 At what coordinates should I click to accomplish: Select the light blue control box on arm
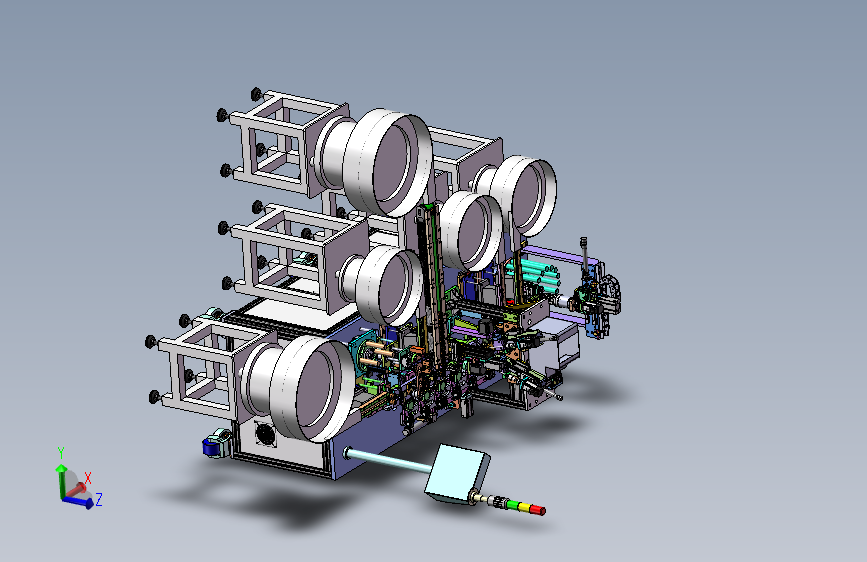pyautogui.click(x=457, y=473)
